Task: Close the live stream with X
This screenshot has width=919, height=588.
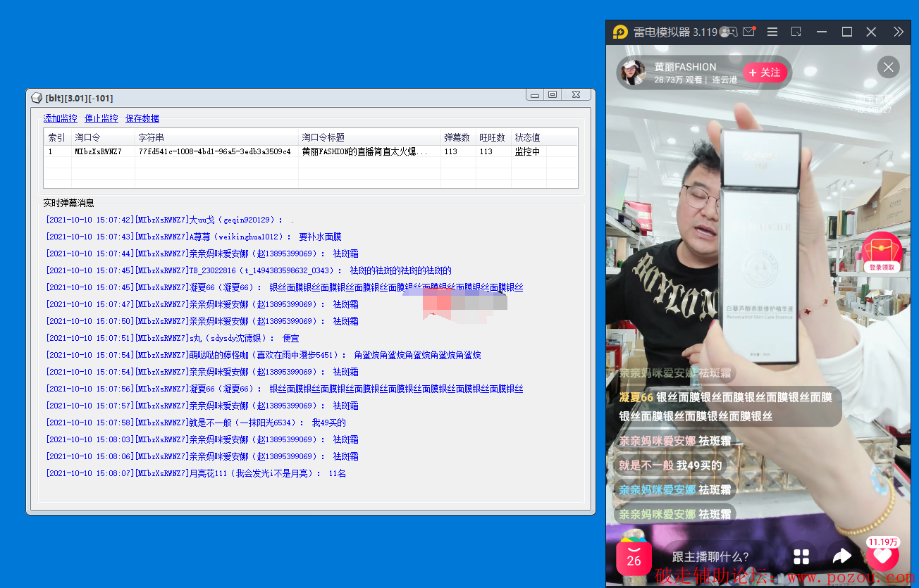Action: pos(888,67)
